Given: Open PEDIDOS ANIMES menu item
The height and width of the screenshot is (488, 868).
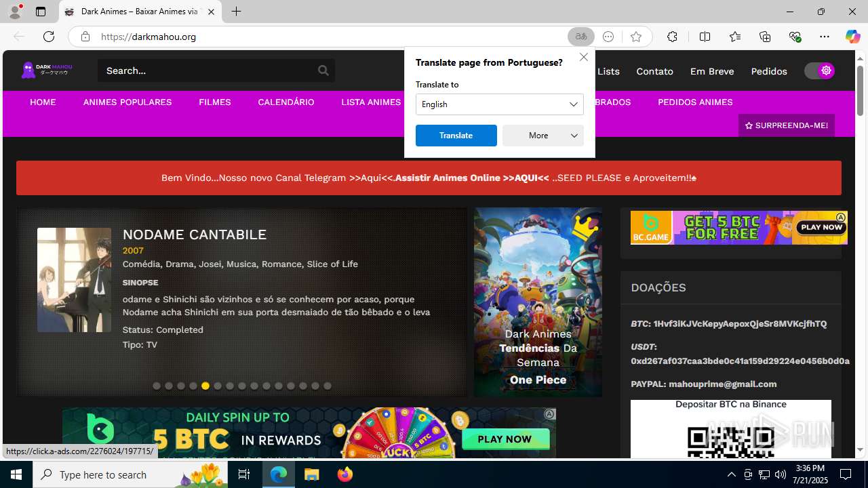Looking at the screenshot, I should 695,102.
